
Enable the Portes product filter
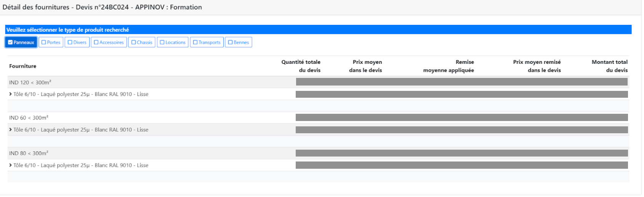(x=44, y=42)
